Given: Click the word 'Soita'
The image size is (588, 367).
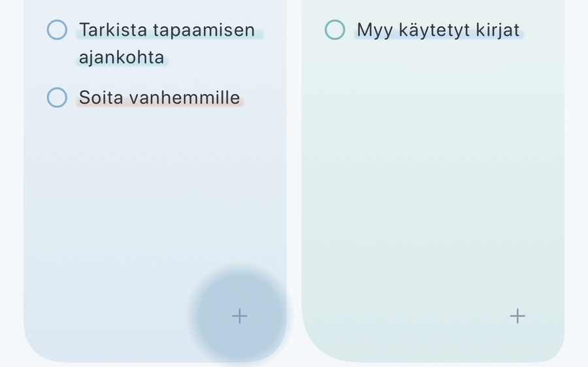Looking at the screenshot, I should 101,98.
